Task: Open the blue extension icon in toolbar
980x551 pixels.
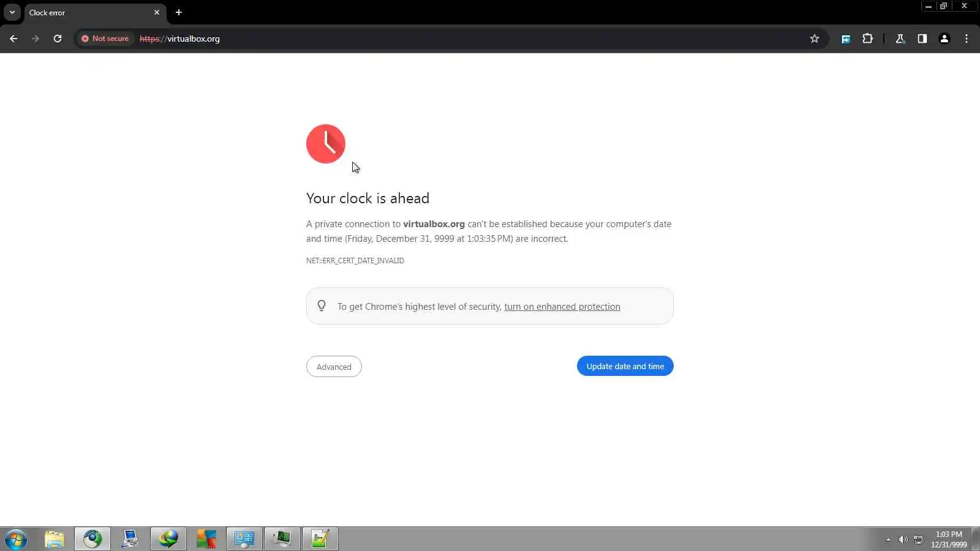Action: coord(846,39)
